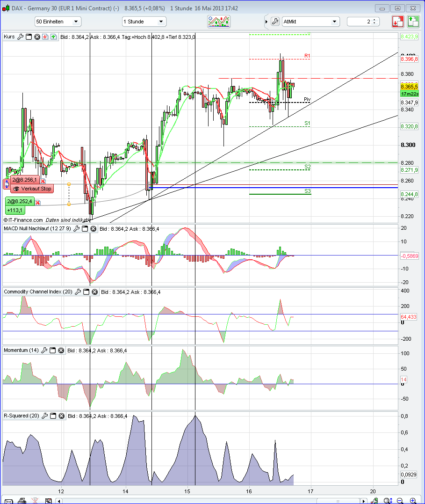Maximize the MACD indicator panel
Image resolution: width=425 pixels, height=504 pixels.
coord(85,228)
